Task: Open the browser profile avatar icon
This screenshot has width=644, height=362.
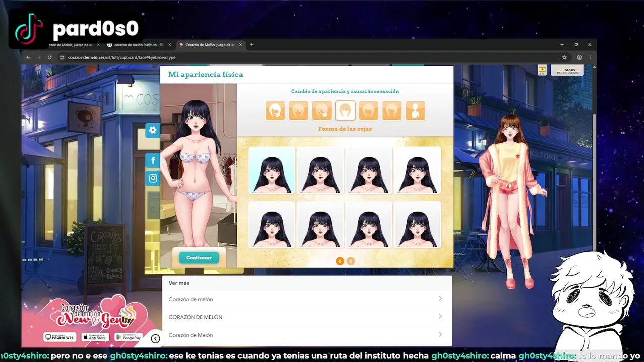Action: tap(579, 57)
